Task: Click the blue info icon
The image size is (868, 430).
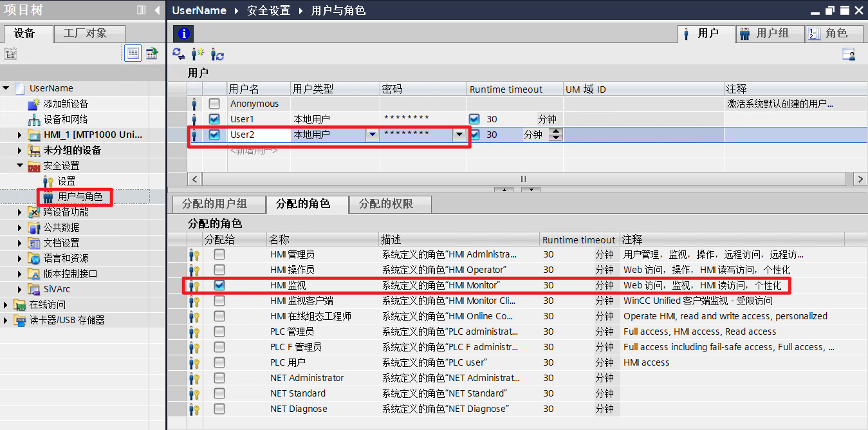Action: [x=183, y=33]
